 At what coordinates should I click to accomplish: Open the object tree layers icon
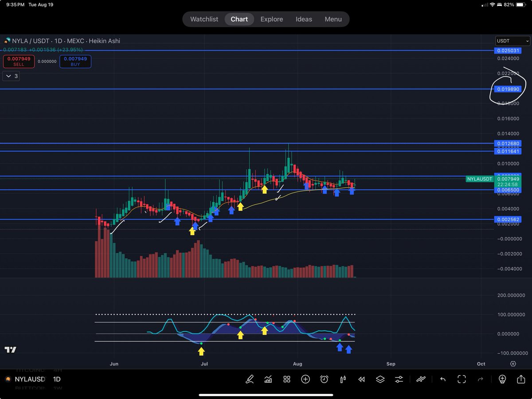pos(380,379)
